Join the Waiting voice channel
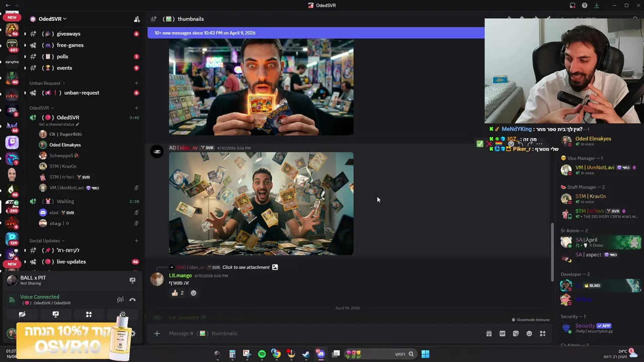644x362 pixels. tap(84, 201)
